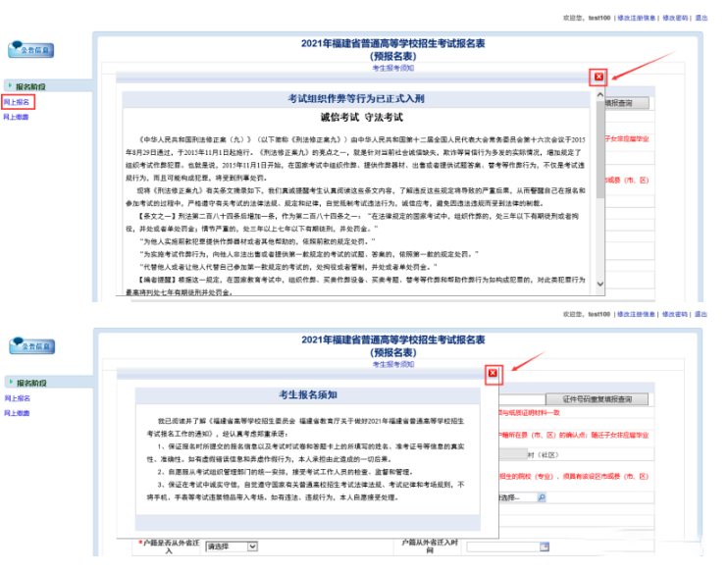Open 网上缴费 link on 考生报名须知 dialog page

(x=17, y=413)
